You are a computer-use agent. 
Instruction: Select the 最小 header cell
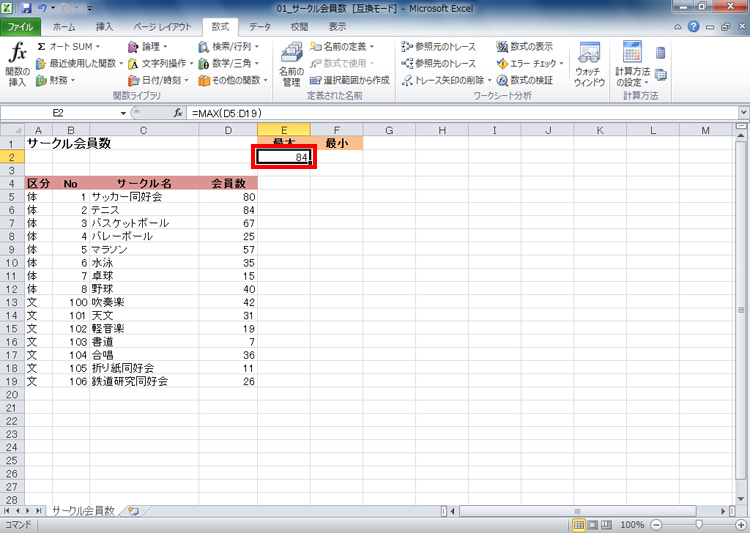point(336,143)
